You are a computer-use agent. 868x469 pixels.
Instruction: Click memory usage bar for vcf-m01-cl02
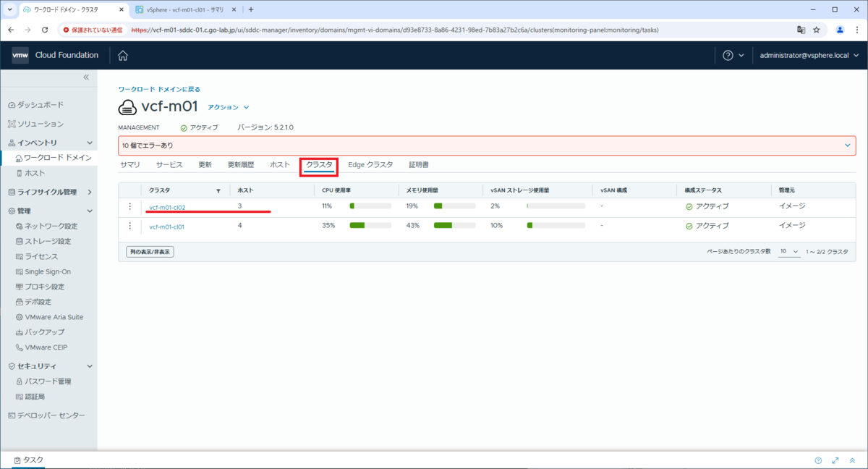click(x=455, y=206)
